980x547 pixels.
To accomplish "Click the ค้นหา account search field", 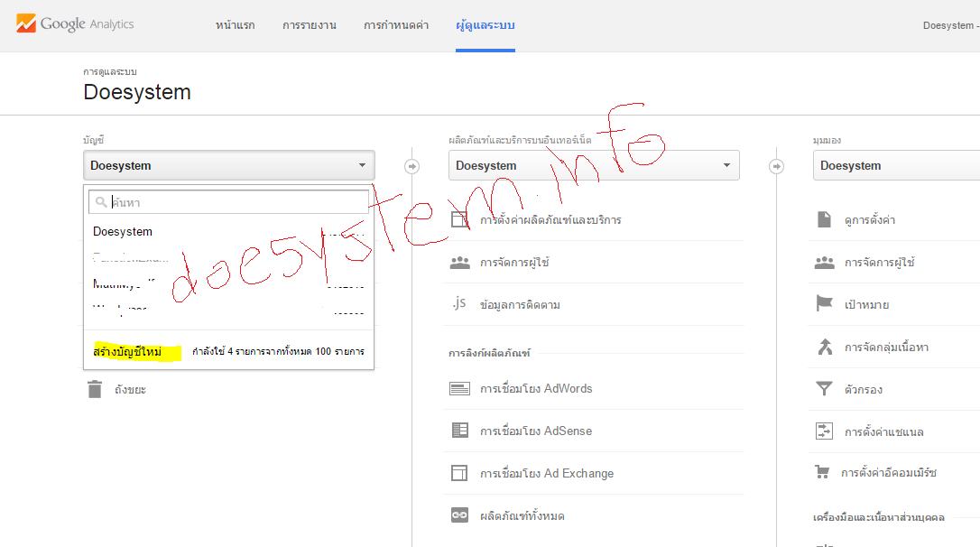I will point(228,202).
